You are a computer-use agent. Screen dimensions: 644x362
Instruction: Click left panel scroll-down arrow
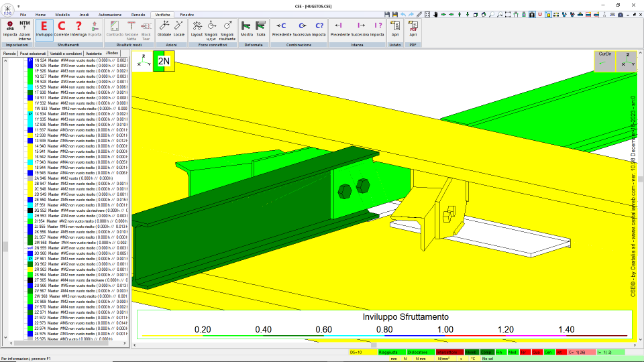tap(5, 337)
